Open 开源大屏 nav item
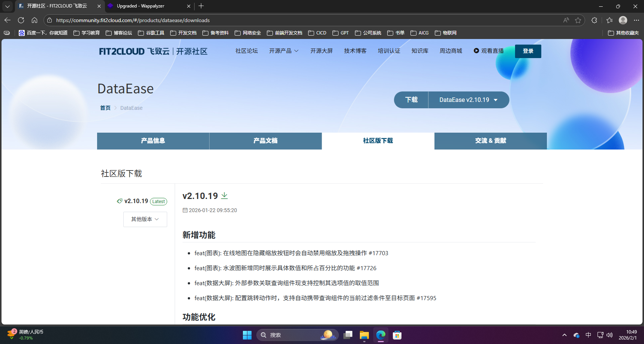 point(322,51)
